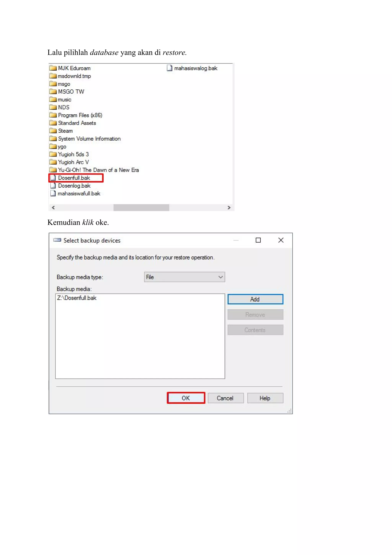Click the OK button

tap(186, 398)
